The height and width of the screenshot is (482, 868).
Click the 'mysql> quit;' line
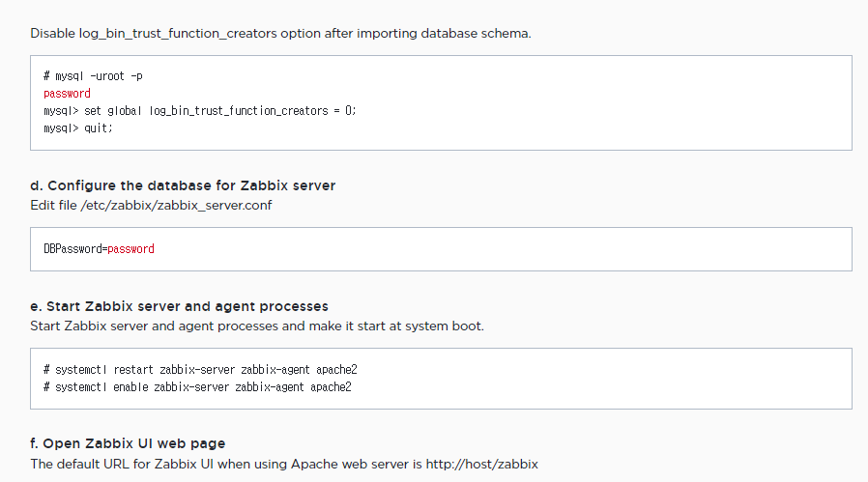pyautogui.click(x=78, y=128)
